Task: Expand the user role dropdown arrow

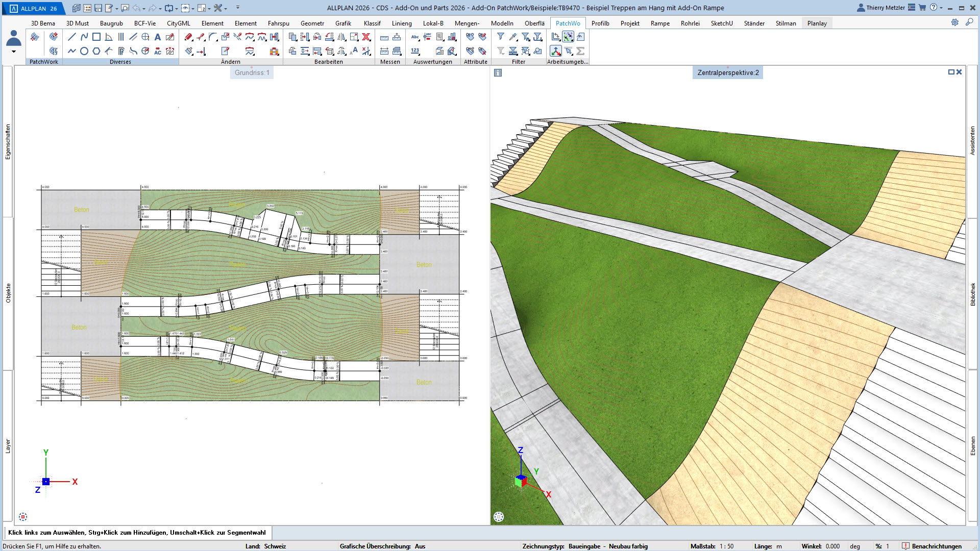Action: pos(14,52)
